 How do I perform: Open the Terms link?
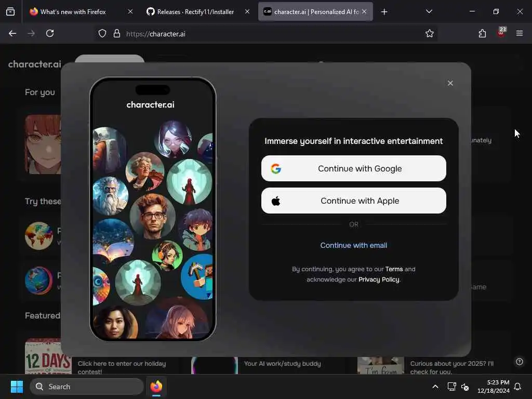click(x=394, y=269)
